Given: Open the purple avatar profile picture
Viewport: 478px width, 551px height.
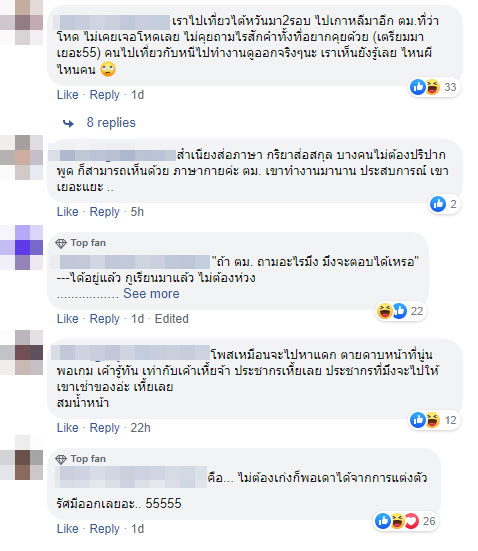Looking at the screenshot, I should click(21, 247).
